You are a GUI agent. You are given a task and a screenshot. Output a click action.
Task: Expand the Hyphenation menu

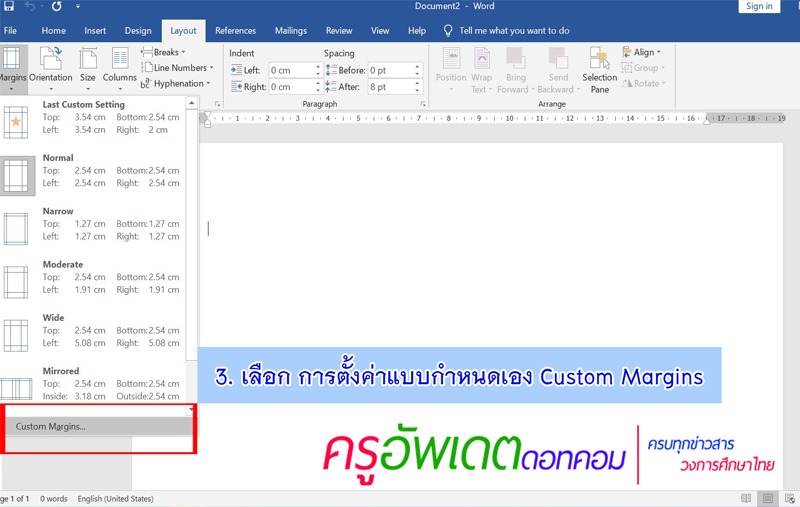176,83
